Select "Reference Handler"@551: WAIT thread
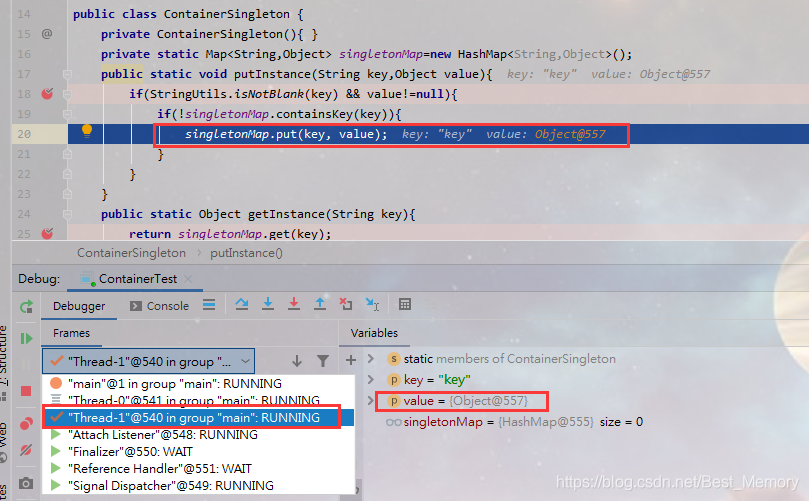Viewport: 809px width, 501px height. (198, 468)
